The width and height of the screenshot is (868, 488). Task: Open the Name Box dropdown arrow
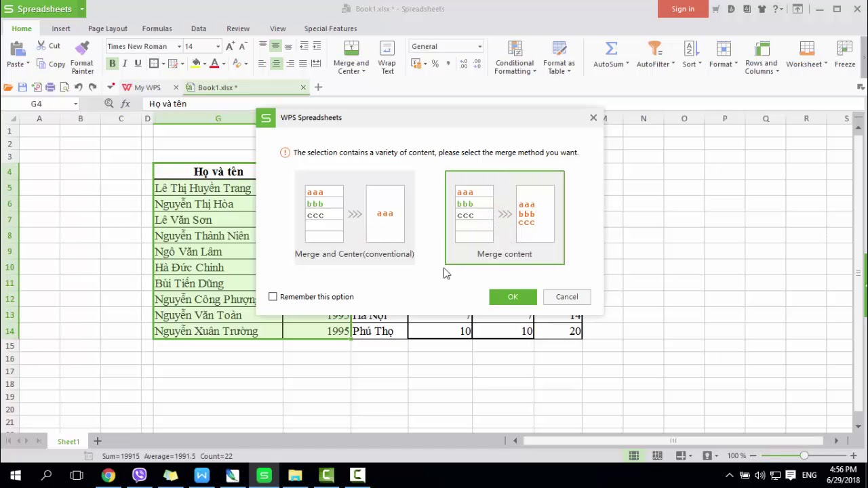(75, 104)
